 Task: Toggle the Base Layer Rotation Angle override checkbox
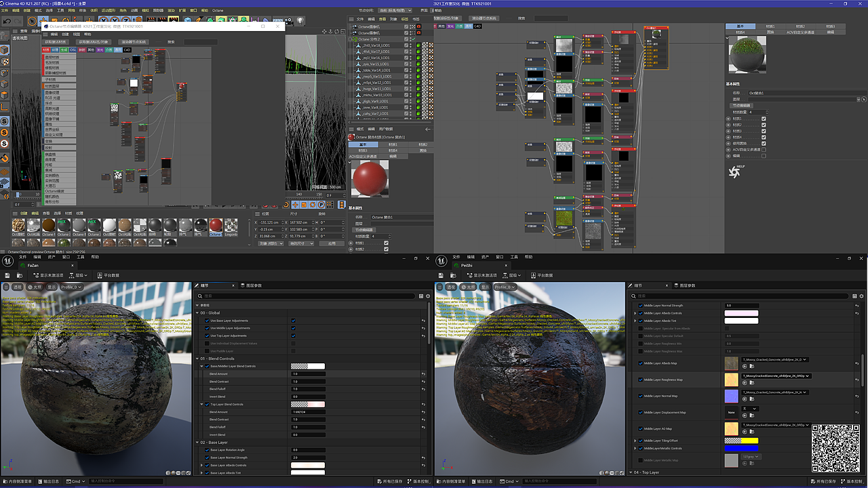tap(207, 450)
